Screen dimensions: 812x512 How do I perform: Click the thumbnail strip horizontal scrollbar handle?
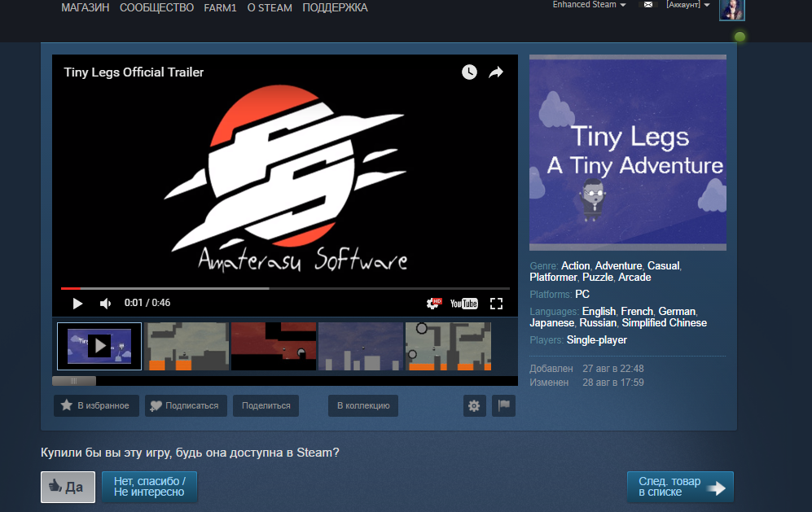(x=74, y=381)
